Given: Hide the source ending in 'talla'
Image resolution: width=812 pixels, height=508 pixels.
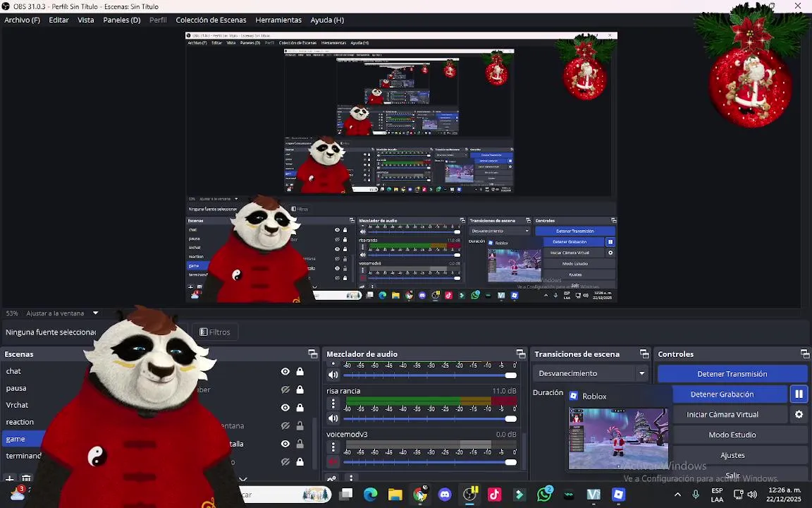Looking at the screenshot, I should tap(285, 444).
